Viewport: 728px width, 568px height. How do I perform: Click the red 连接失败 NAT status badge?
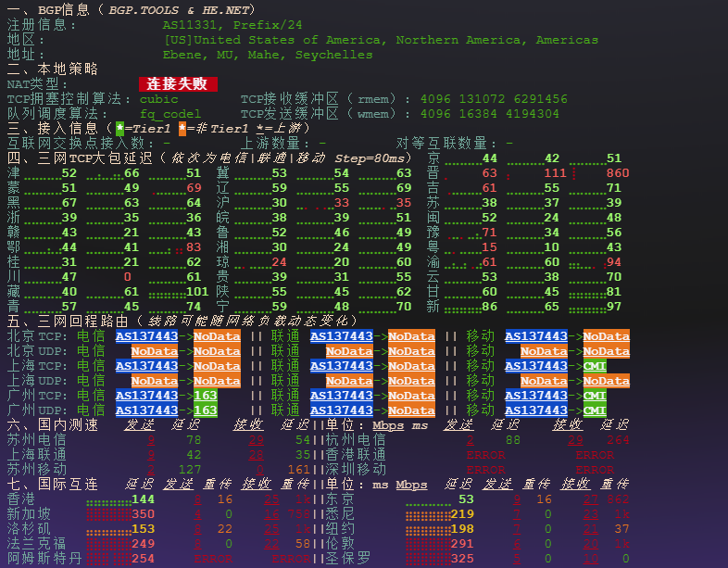click(178, 84)
